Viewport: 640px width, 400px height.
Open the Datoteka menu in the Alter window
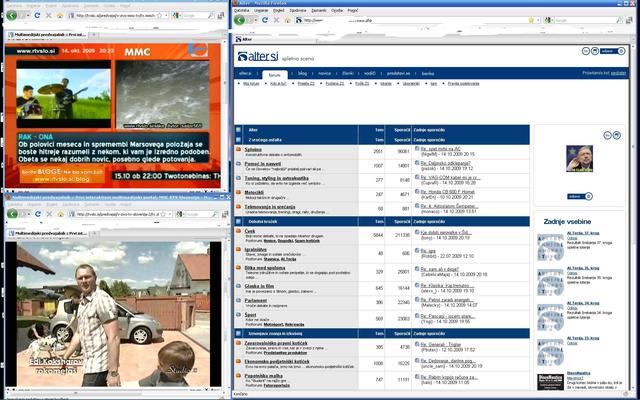click(242, 10)
